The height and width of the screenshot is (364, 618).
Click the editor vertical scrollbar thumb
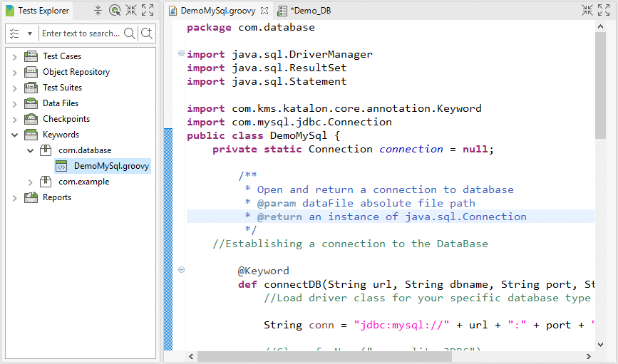click(x=600, y=85)
